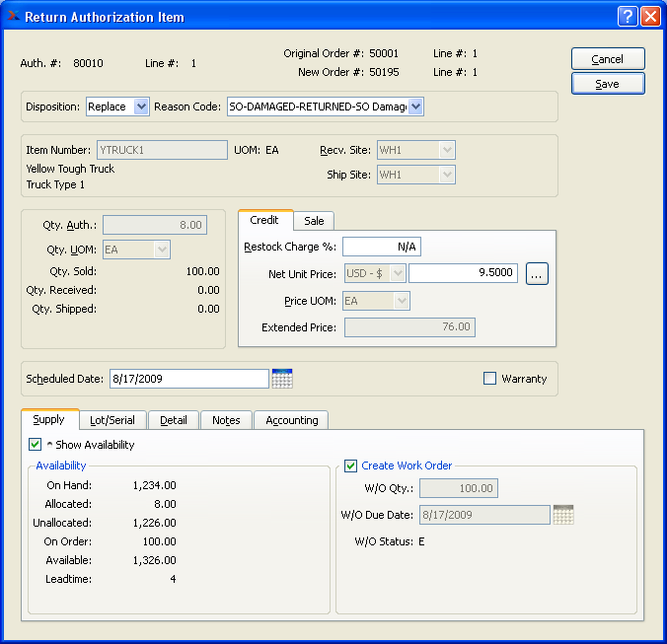This screenshot has height=644, width=667.
Task: Expand the Reason Code dropdown
Action: (x=415, y=107)
